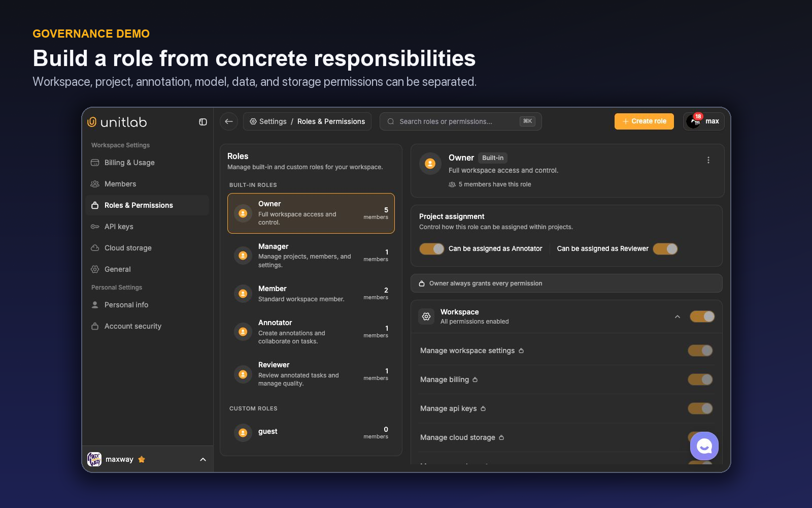Click the lock icon beside Manage workspace settings
Image resolution: width=812 pixels, height=508 pixels.
(x=521, y=351)
